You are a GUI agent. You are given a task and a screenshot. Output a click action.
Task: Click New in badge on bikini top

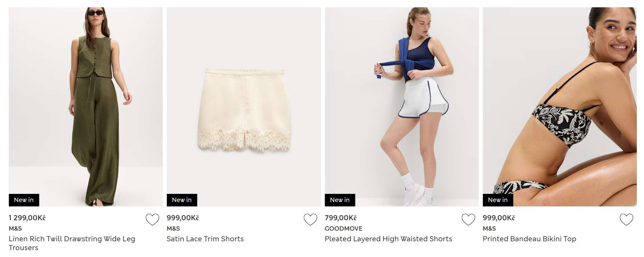point(498,200)
